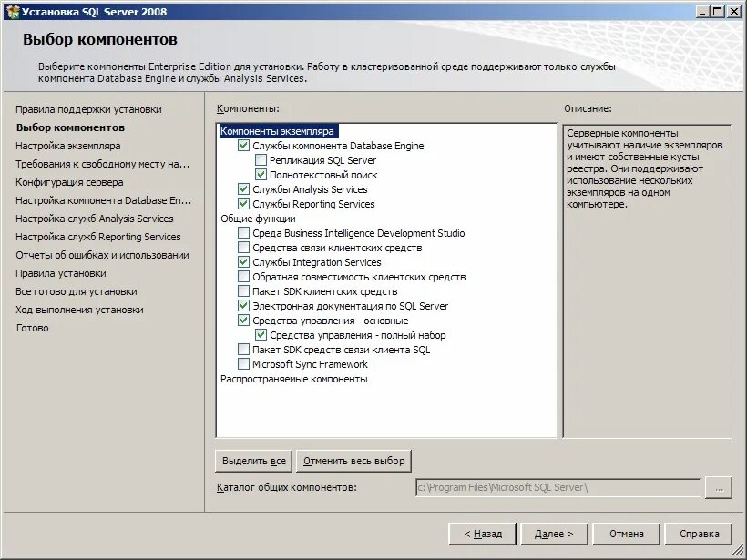Open Настройка служб Analysis Services step
This screenshot has width=747, height=560.
[95, 219]
